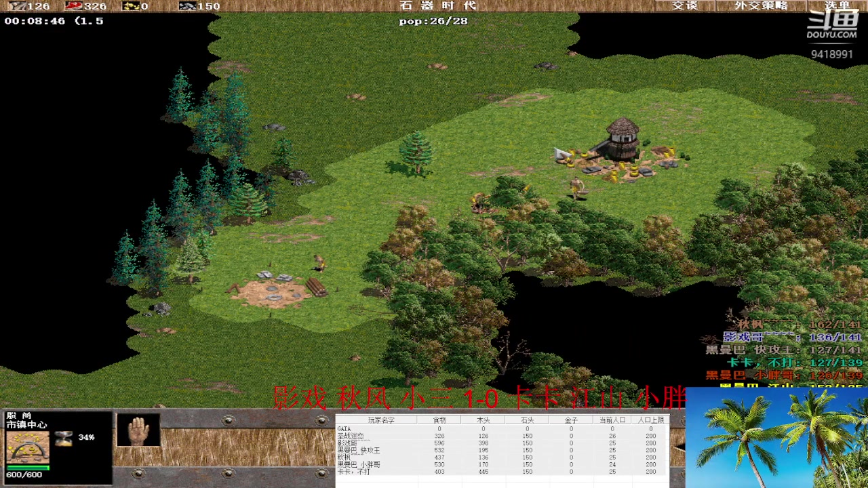
Task: Click 影戏哥 score entry 136/141
Action: point(793,337)
